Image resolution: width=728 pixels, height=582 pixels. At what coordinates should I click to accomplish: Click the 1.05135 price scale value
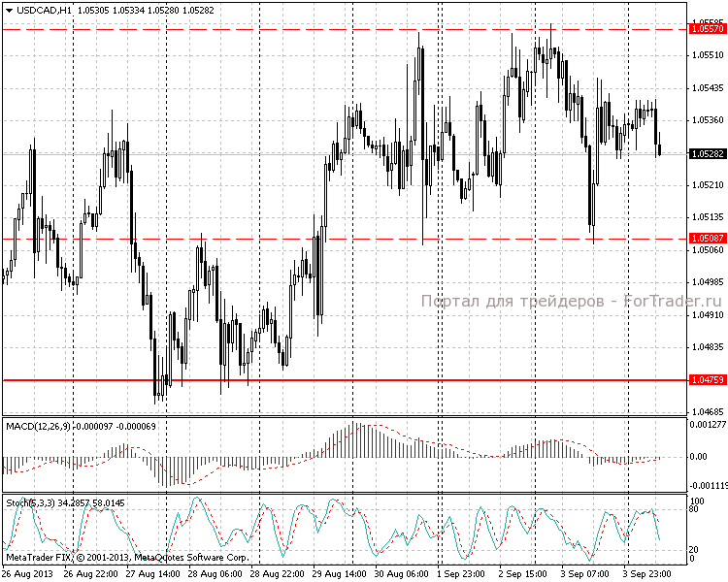click(x=708, y=216)
